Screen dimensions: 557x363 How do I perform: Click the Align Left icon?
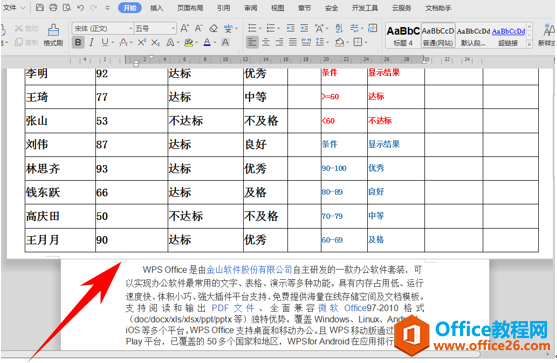[x=252, y=43]
